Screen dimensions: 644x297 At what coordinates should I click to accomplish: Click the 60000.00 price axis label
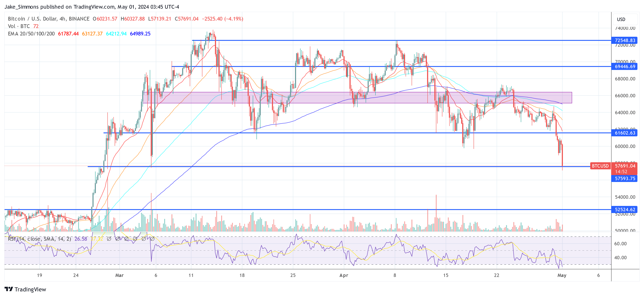pos(625,146)
